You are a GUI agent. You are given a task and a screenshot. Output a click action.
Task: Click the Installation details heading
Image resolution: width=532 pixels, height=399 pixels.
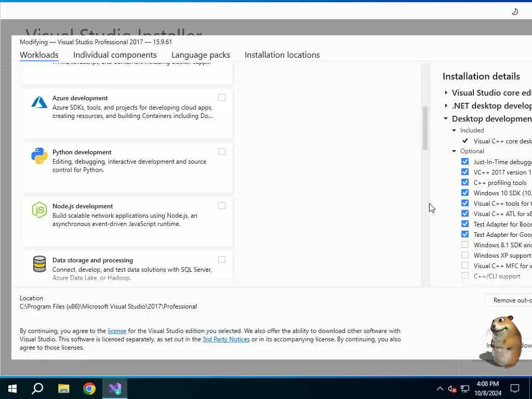(x=481, y=76)
